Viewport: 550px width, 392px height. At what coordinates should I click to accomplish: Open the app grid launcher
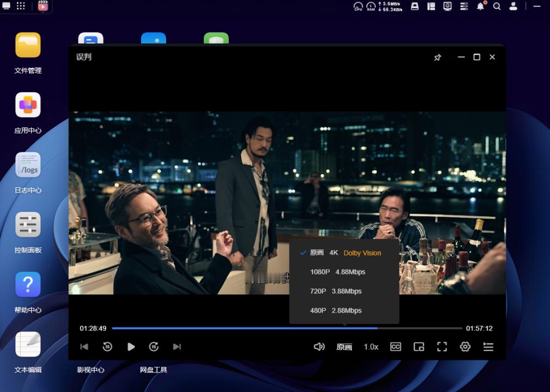click(21, 6)
